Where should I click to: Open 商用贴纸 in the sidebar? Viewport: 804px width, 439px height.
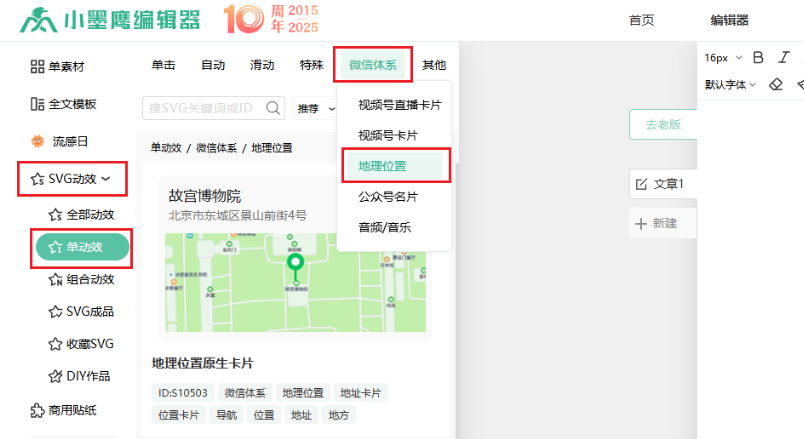63,410
